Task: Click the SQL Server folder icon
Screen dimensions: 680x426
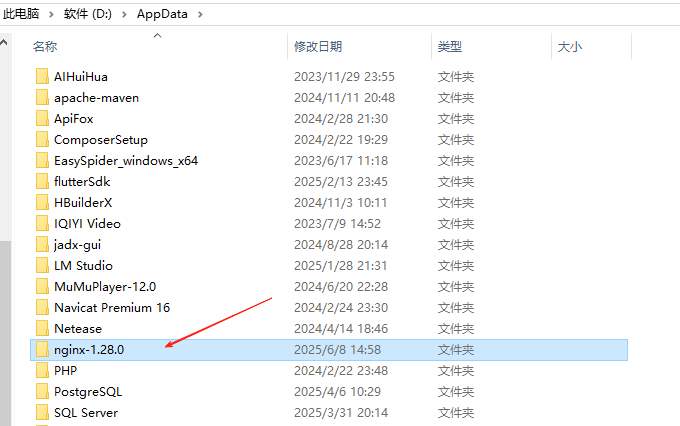Action: tap(42, 413)
